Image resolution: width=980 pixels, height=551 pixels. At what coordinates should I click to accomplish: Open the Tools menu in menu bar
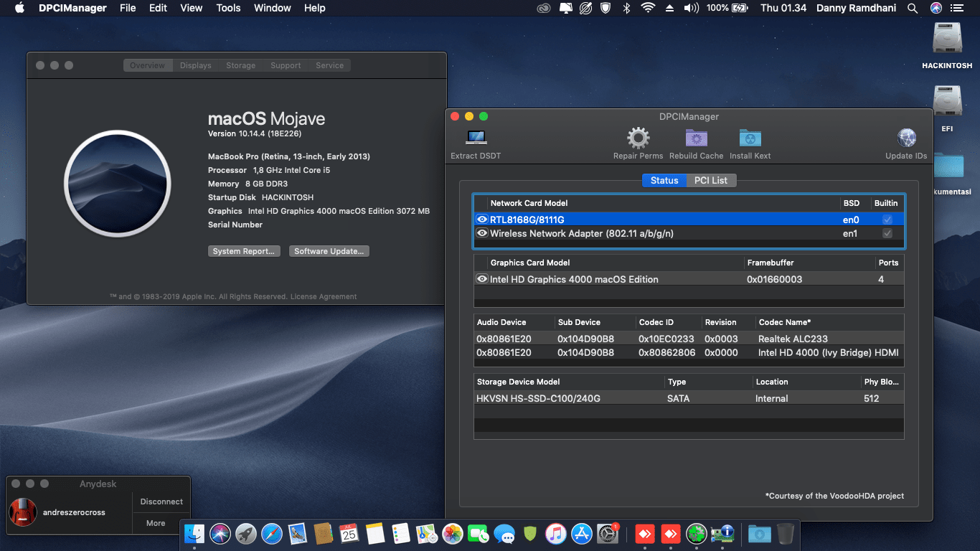(x=228, y=8)
